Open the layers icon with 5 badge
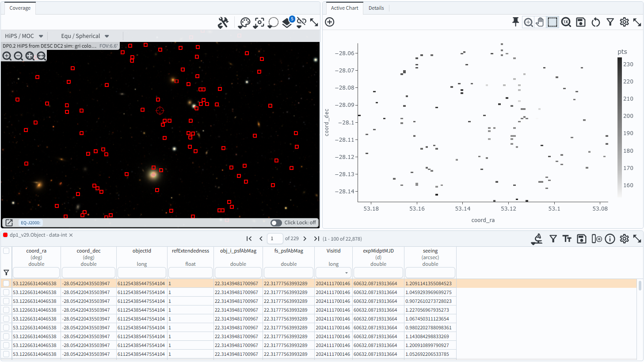 click(x=287, y=23)
